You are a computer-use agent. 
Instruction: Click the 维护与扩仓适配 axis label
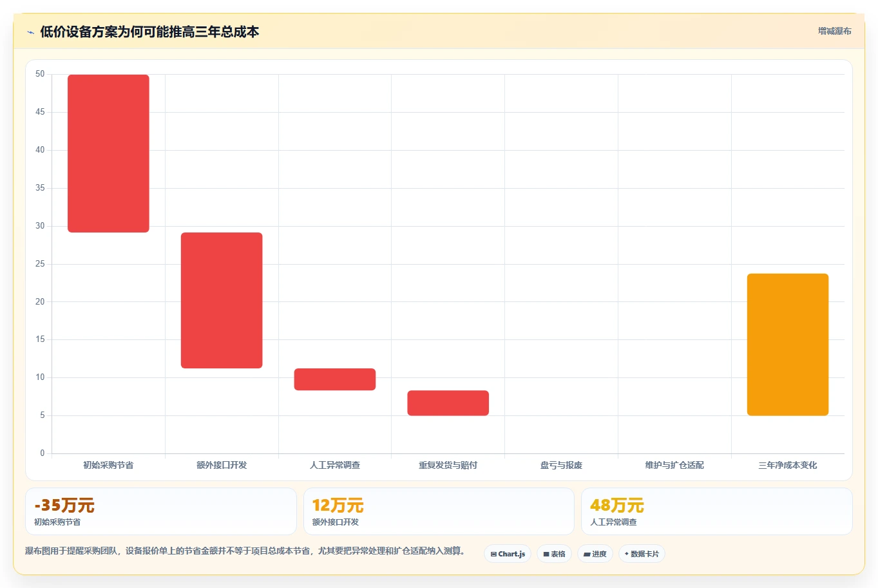click(674, 465)
